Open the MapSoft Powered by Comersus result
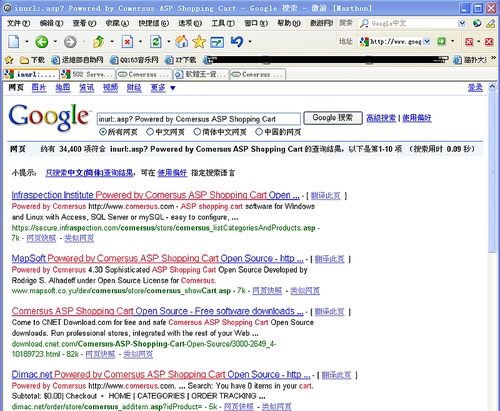Image resolution: width=500 pixels, height=411 pixels. (x=157, y=258)
